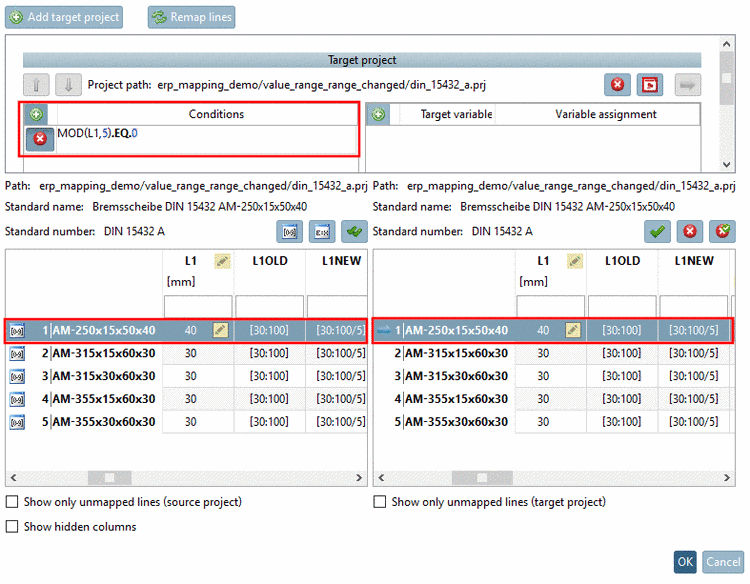Click the MOD(L1,5).EQ.0 condition text
Viewport: 750px width, 584px height.
[97, 133]
